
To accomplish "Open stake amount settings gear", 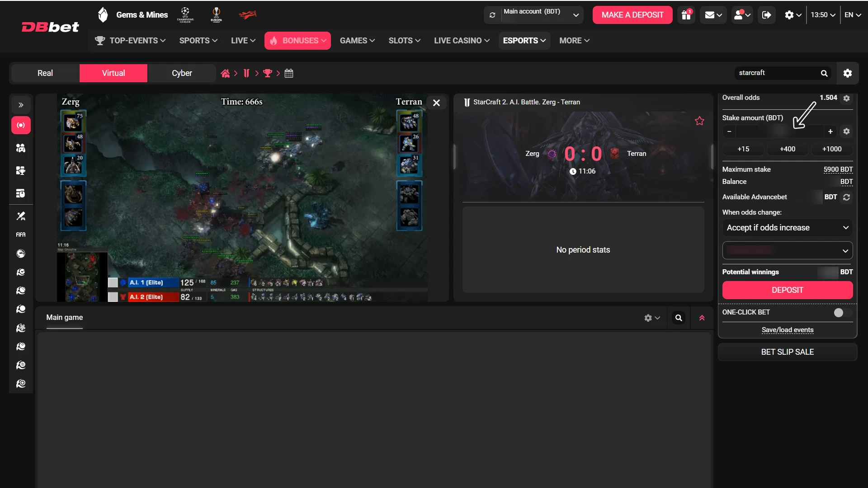I will click(x=847, y=131).
